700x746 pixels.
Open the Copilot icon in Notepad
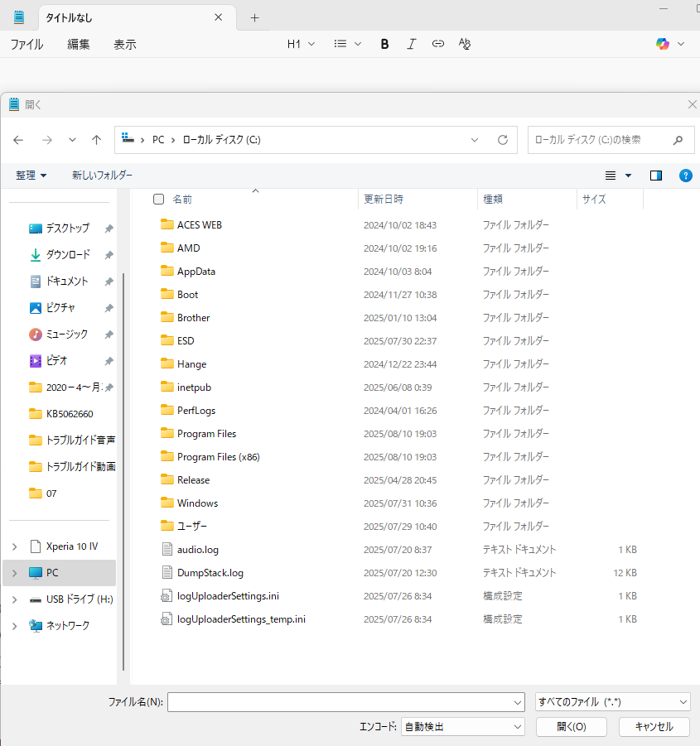click(x=661, y=43)
